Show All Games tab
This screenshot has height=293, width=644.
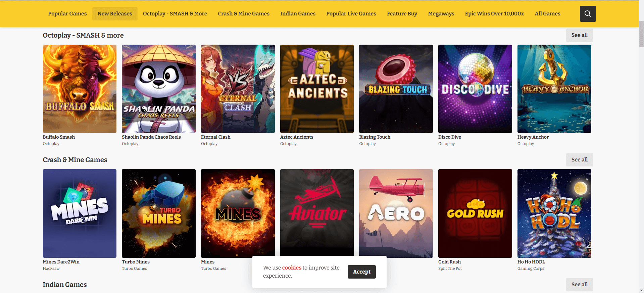pos(547,14)
